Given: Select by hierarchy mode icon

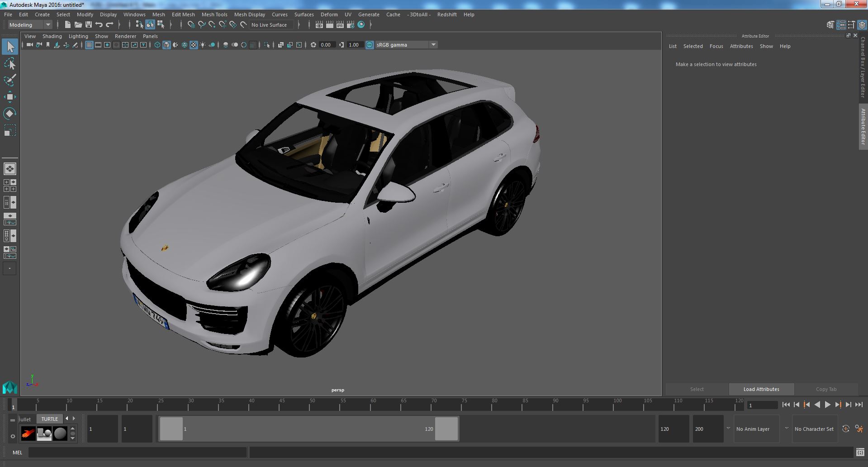Looking at the screenshot, I should click(x=139, y=25).
